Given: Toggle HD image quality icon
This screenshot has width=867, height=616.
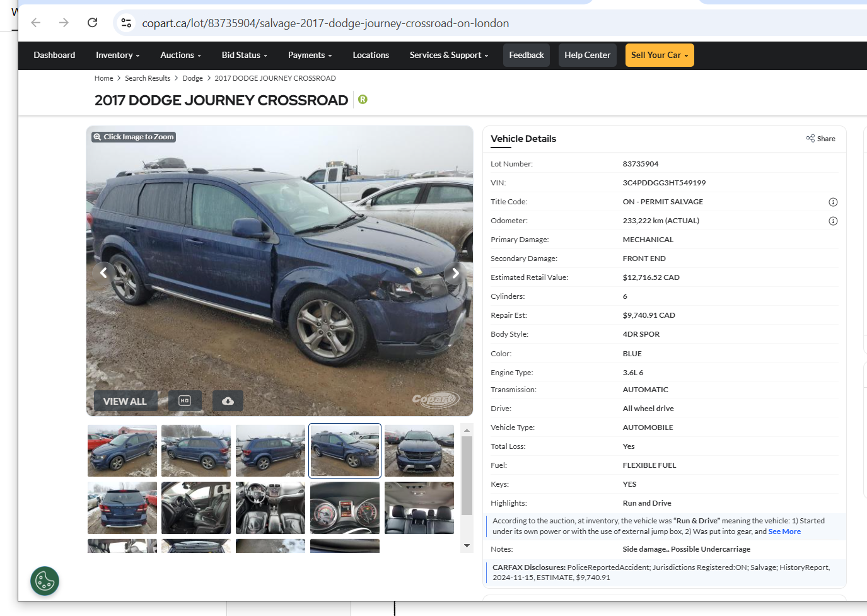Looking at the screenshot, I should click(x=185, y=401).
